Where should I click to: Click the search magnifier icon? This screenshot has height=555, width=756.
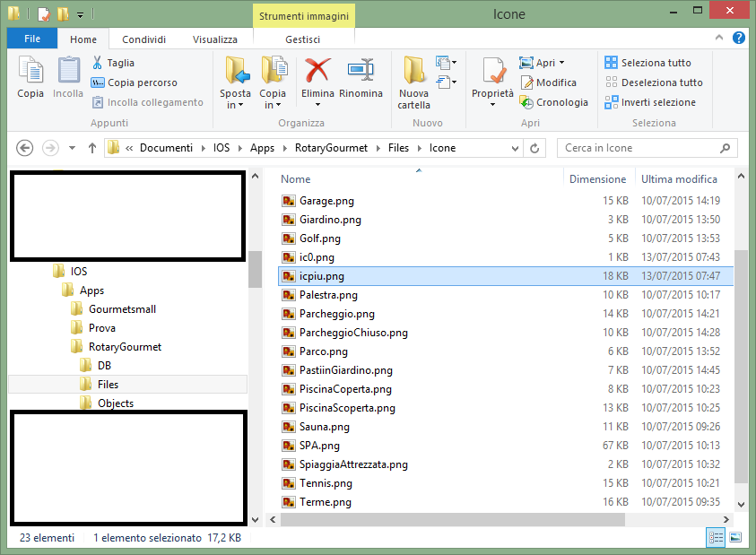725,148
